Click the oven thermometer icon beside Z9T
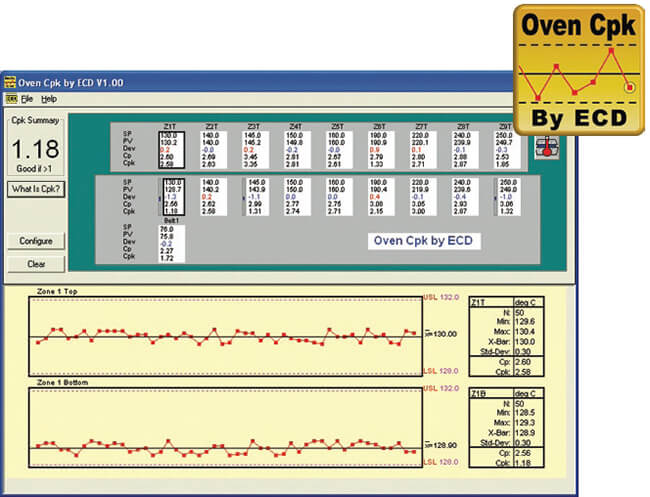 click(x=547, y=147)
